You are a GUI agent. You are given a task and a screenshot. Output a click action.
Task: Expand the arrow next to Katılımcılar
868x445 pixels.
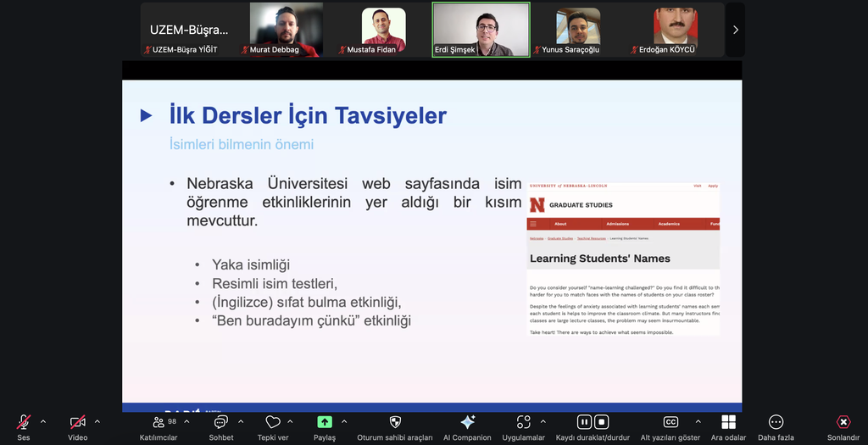pos(187,421)
